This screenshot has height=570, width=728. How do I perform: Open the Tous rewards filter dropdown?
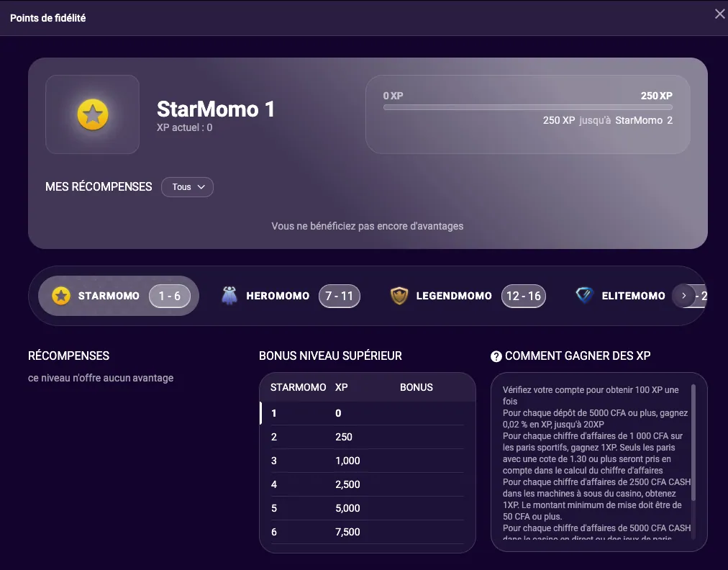188,186
